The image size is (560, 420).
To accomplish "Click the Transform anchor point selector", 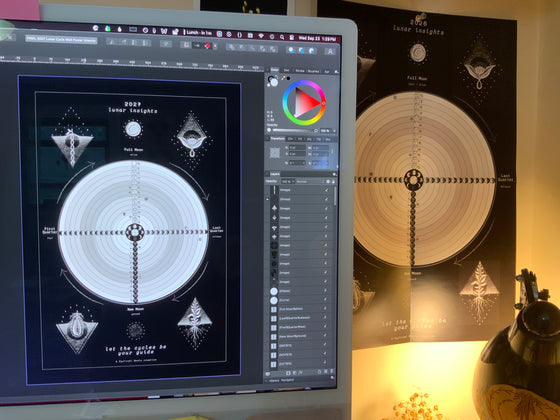I will (275, 153).
